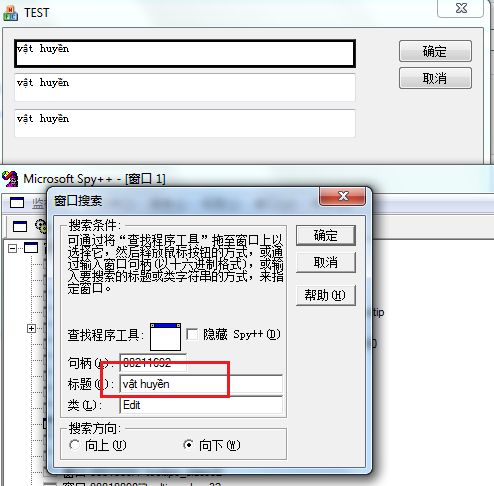Screen dimensions: 494x486
Task: Click the window toolbar icon in Spy++
Action: pos(20,226)
